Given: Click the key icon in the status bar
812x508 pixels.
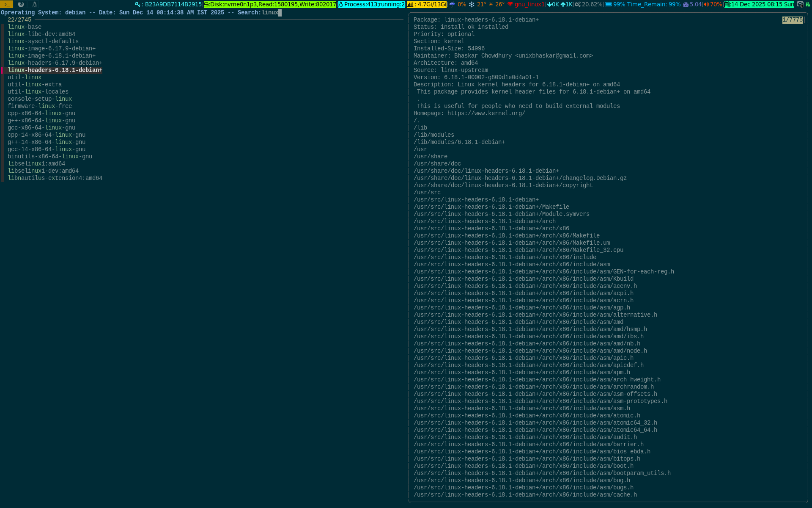Looking at the screenshot, I should [137, 4].
